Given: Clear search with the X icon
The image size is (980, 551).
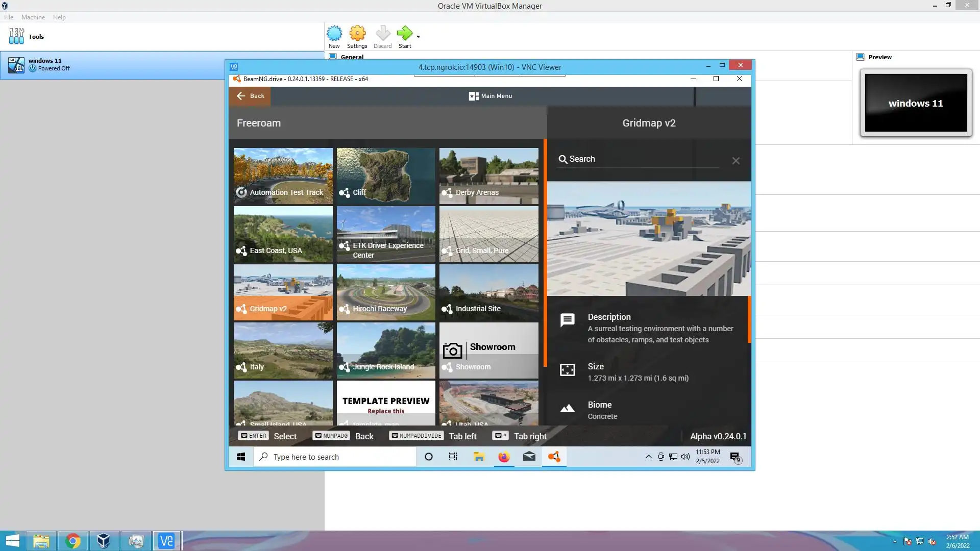Looking at the screenshot, I should pyautogui.click(x=736, y=161).
